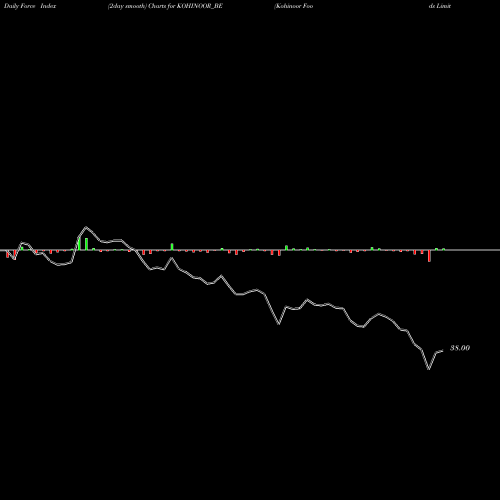Select the '(2day smooth) Charts for KOHINOOR_BE' heading
Screen dimensions: 500x500
coord(165,6)
